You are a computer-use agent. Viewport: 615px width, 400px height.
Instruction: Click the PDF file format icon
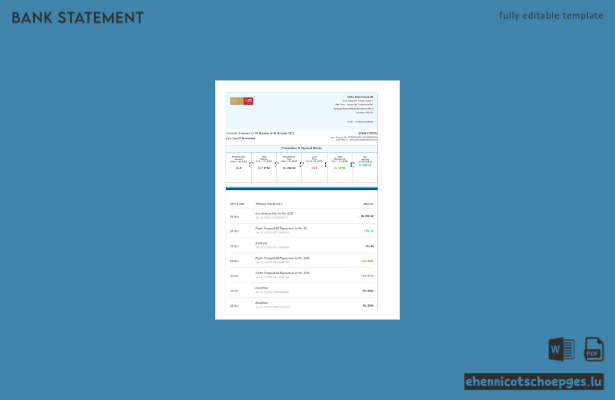coord(593,349)
